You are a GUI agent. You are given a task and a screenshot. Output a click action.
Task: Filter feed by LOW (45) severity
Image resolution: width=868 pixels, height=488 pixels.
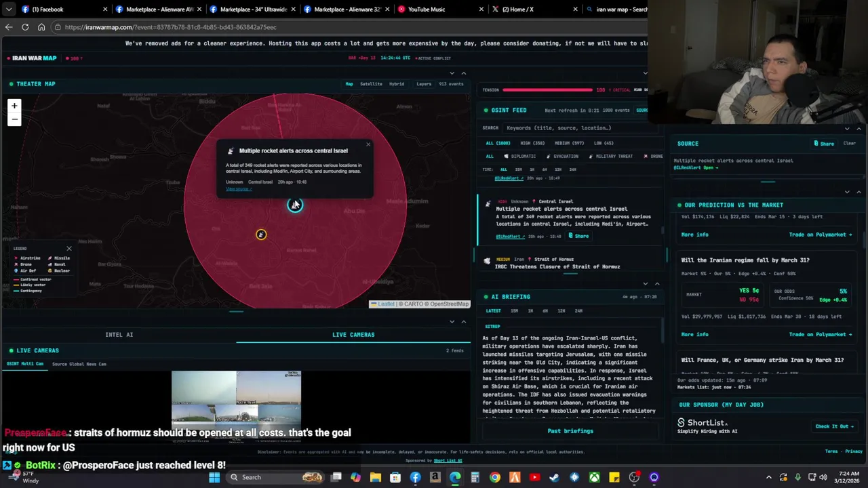click(604, 143)
